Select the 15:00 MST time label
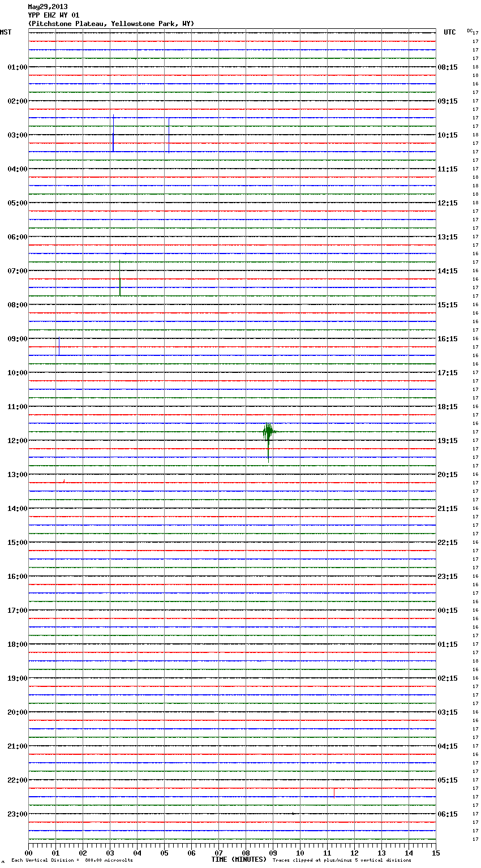This screenshot has height=868, width=481. click(18, 543)
